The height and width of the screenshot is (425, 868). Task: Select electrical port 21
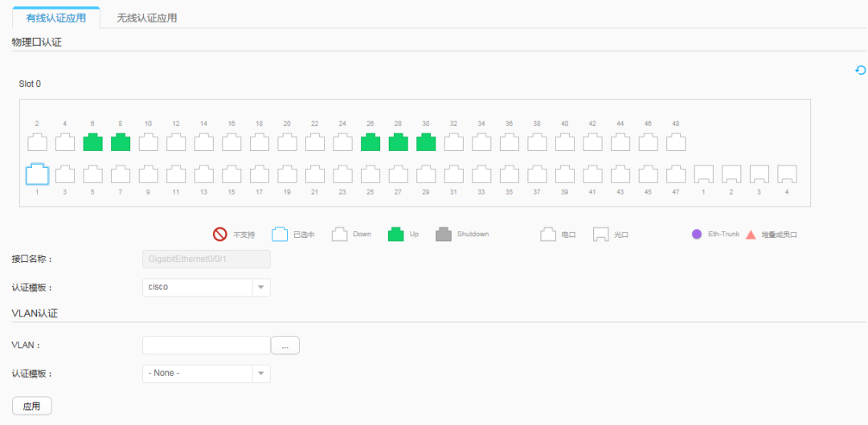(x=315, y=174)
